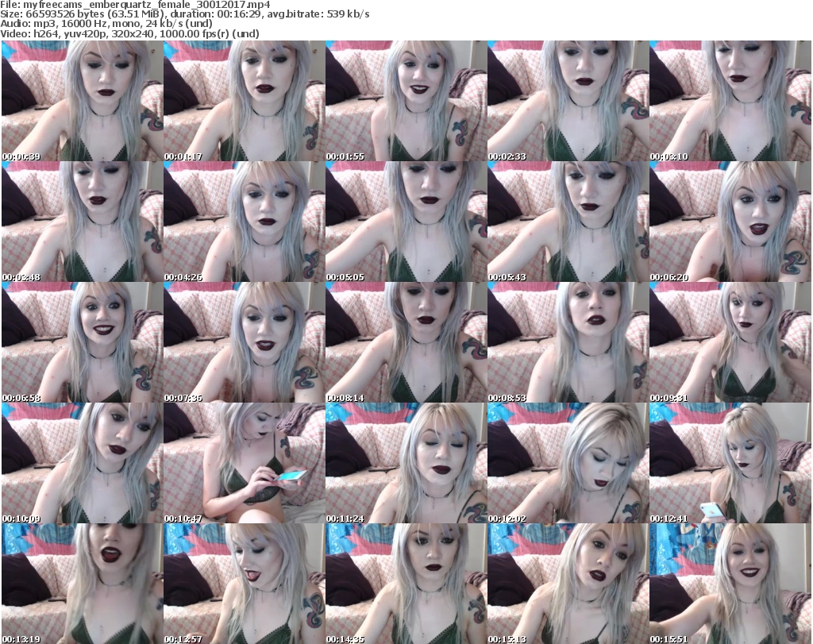
Task: Pick the thumbnail stamped 00:01:55
Action: [x=406, y=101]
